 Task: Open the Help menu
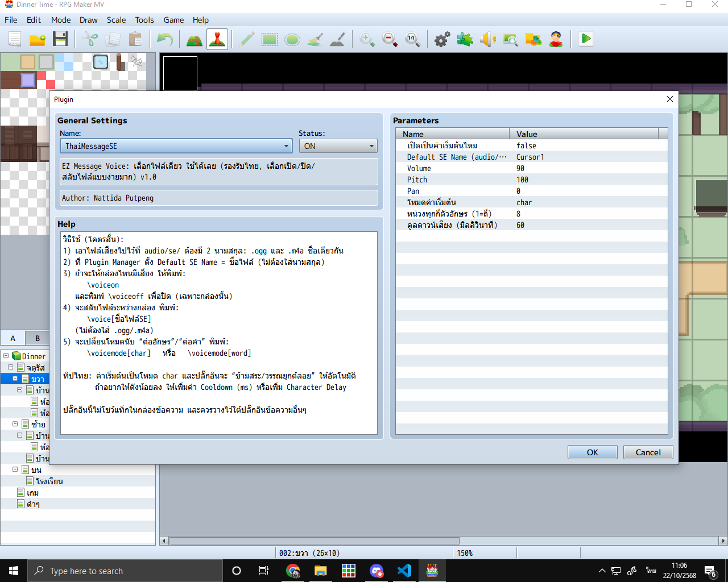201,20
